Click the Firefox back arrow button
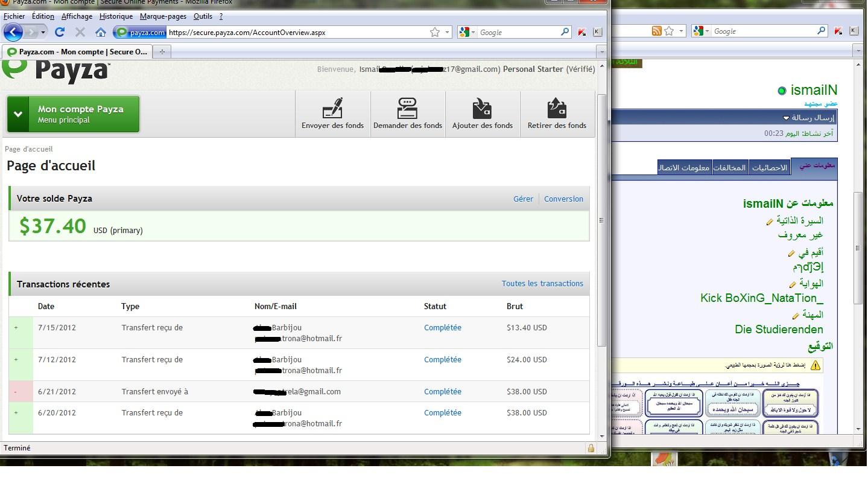Image resolution: width=868 pixels, height=477 pixels. [x=13, y=32]
